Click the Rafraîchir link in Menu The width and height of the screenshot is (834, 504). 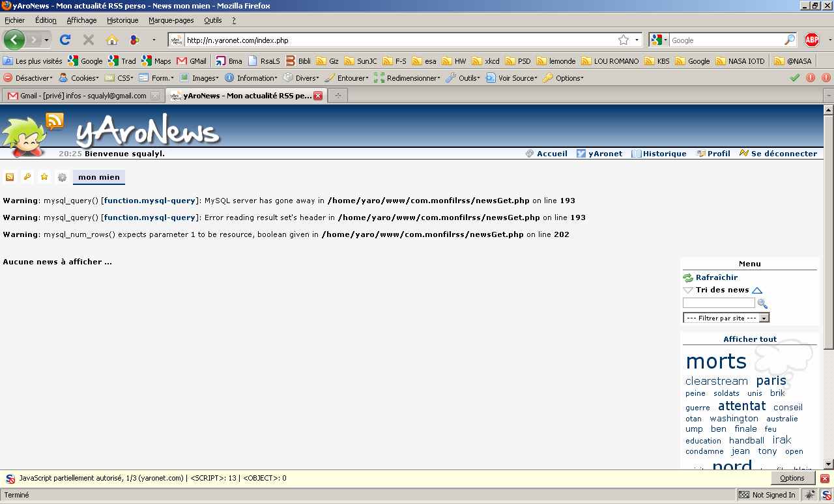click(716, 277)
